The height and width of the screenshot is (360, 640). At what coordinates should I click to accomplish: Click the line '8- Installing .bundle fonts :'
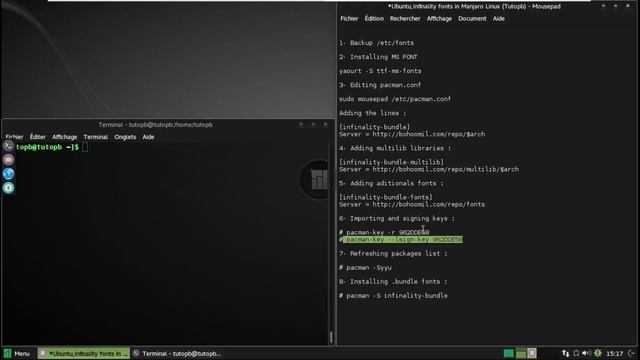[393, 282]
